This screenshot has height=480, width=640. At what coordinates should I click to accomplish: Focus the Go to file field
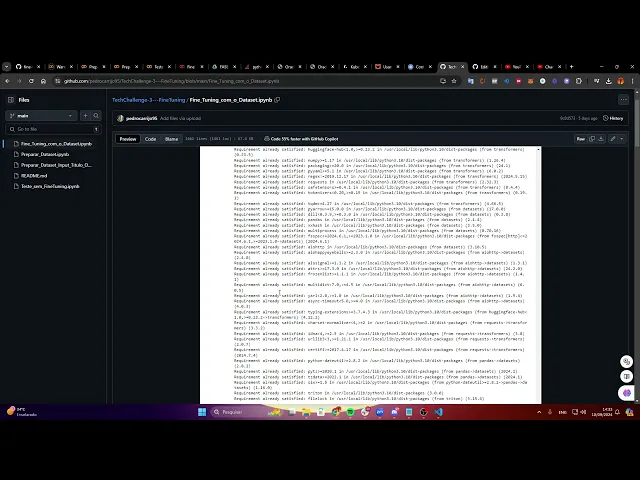(x=53, y=129)
